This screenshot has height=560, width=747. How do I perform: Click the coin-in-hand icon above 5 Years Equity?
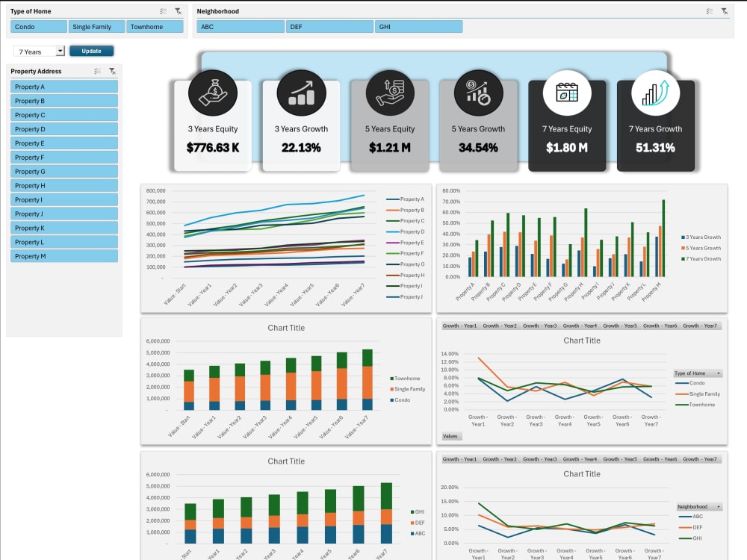point(391,92)
